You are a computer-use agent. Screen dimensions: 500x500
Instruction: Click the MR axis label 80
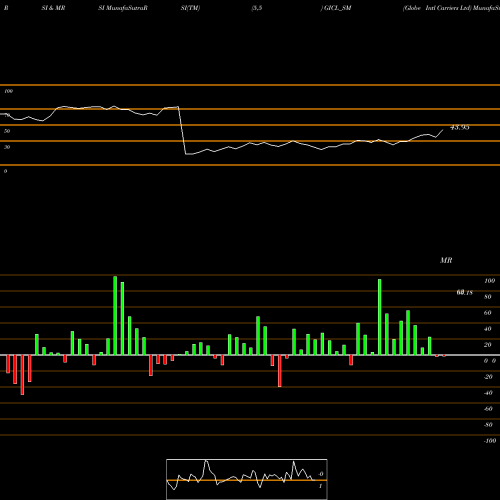pyautogui.click(x=488, y=297)
